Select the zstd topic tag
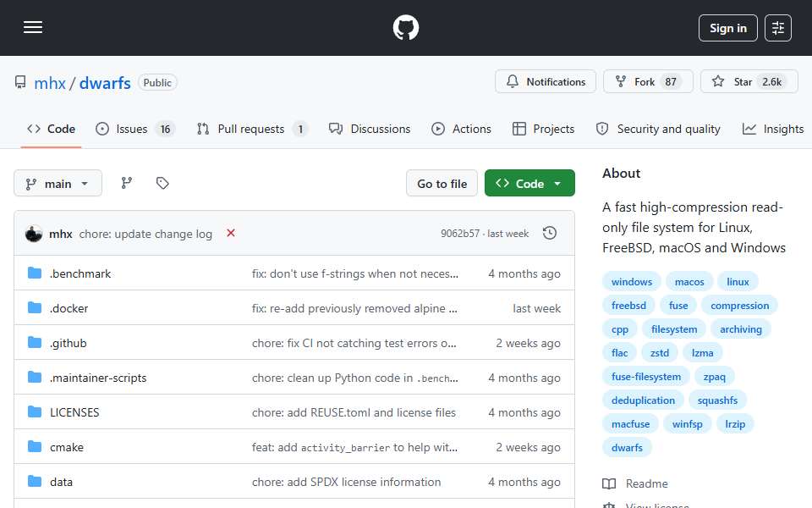This screenshot has height=508, width=812. pyautogui.click(x=659, y=352)
